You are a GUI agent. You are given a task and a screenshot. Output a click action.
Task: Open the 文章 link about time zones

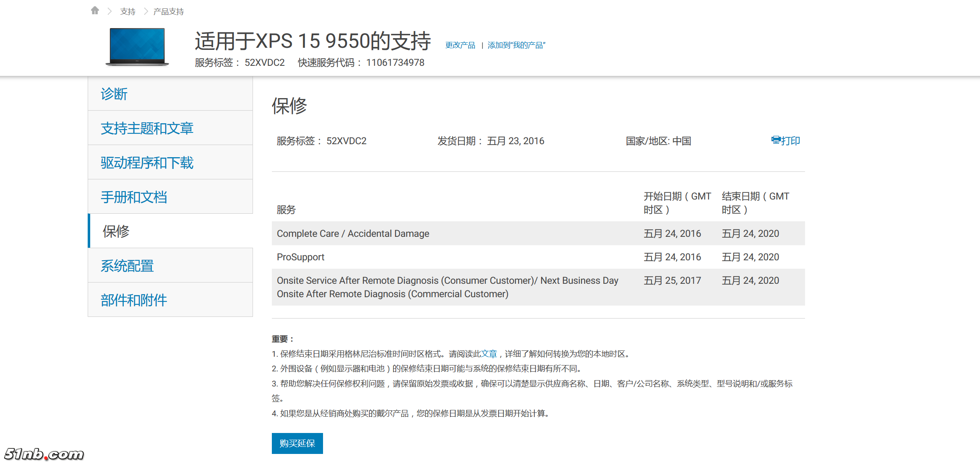pyautogui.click(x=489, y=354)
